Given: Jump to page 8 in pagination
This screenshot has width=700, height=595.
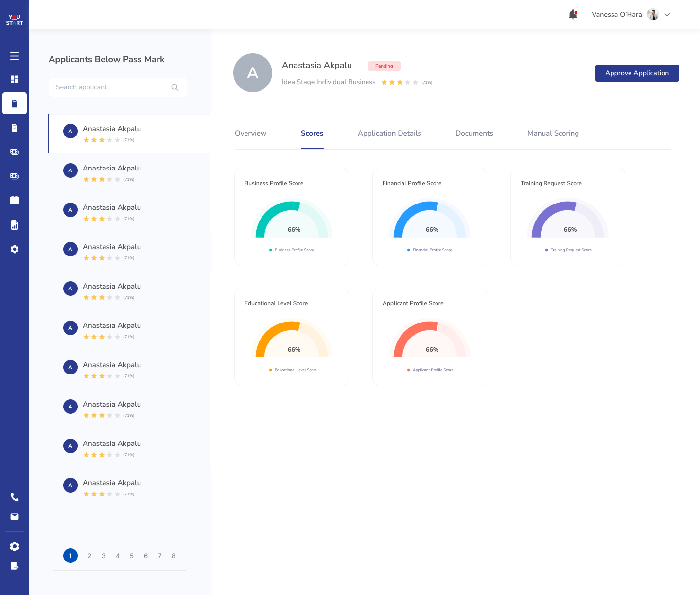Looking at the screenshot, I should coord(174,556).
